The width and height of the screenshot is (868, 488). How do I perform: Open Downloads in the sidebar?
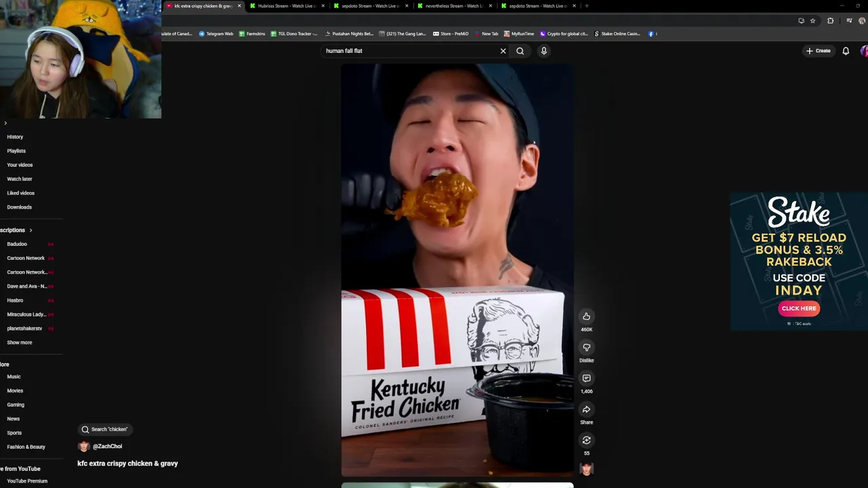tap(19, 207)
